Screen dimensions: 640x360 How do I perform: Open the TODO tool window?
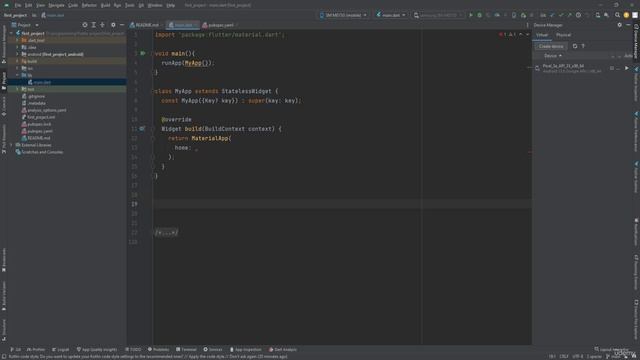coord(133,349)
